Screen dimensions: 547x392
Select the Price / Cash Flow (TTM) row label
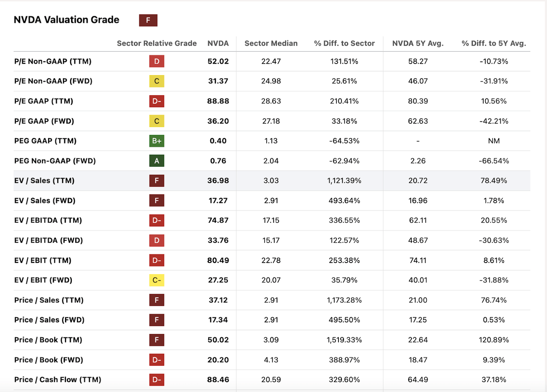pos(58,380)
